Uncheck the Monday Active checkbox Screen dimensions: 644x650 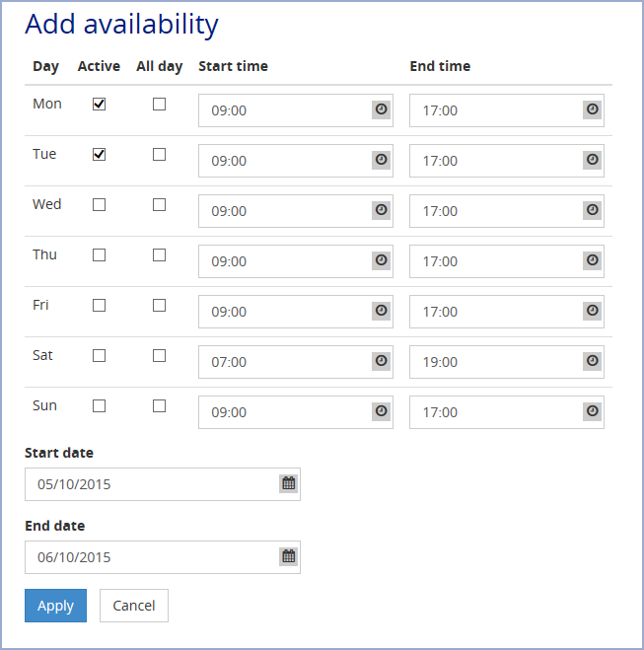[x=99, y=105]
